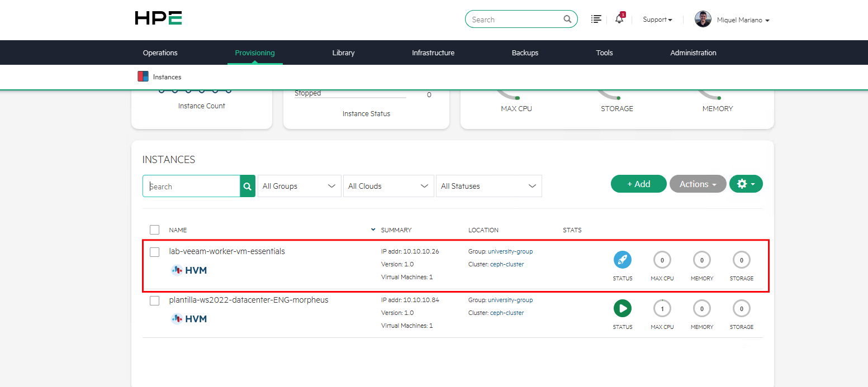The width and height of the screenshot is (868, 387).
Task: Toggle the select-all instances checkbox
Action: click(155, 230)
